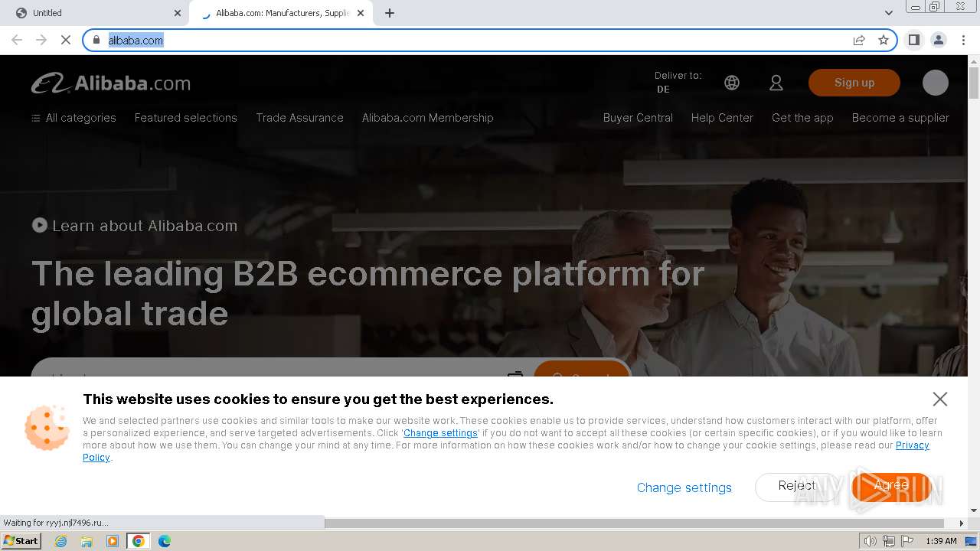Open File Explorer from taskbar
This screenshot has width=980, height=551.
click(87, 541)
